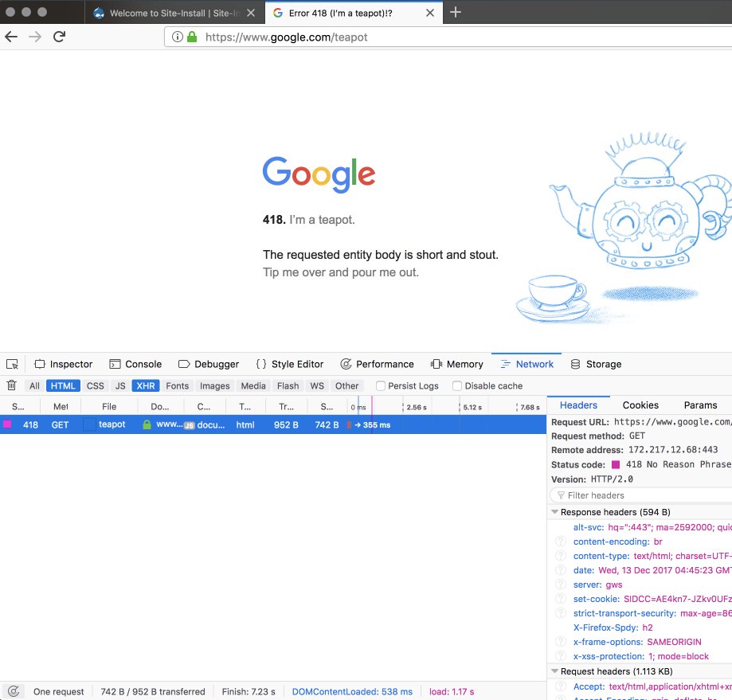Open the Style Editor panel
Viewport: 732px width, 700px height.
point(289,364)
